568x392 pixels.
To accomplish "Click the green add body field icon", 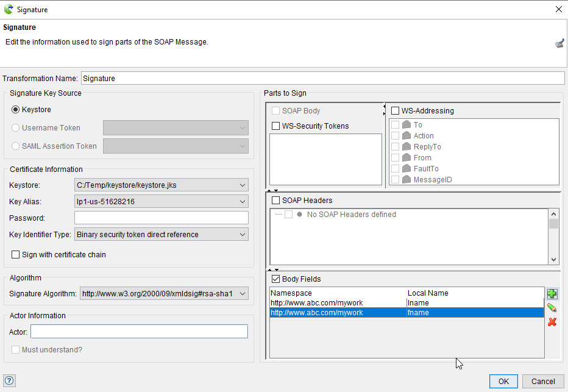I will pos(552,294).
